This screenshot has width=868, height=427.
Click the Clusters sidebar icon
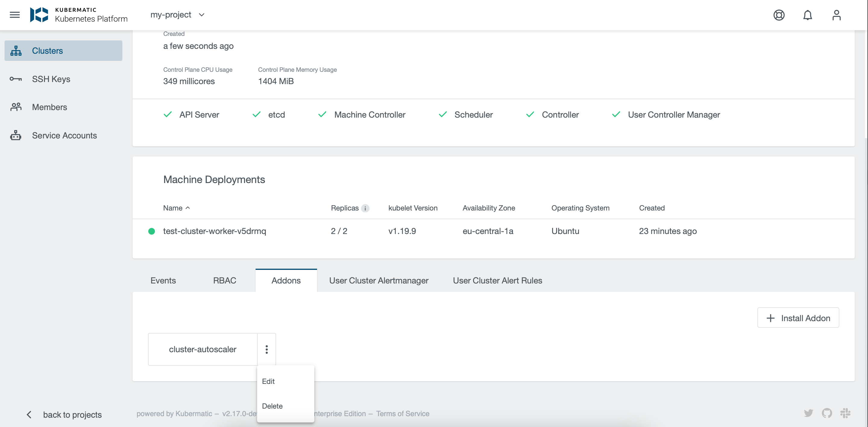click(x=14, y=51)
